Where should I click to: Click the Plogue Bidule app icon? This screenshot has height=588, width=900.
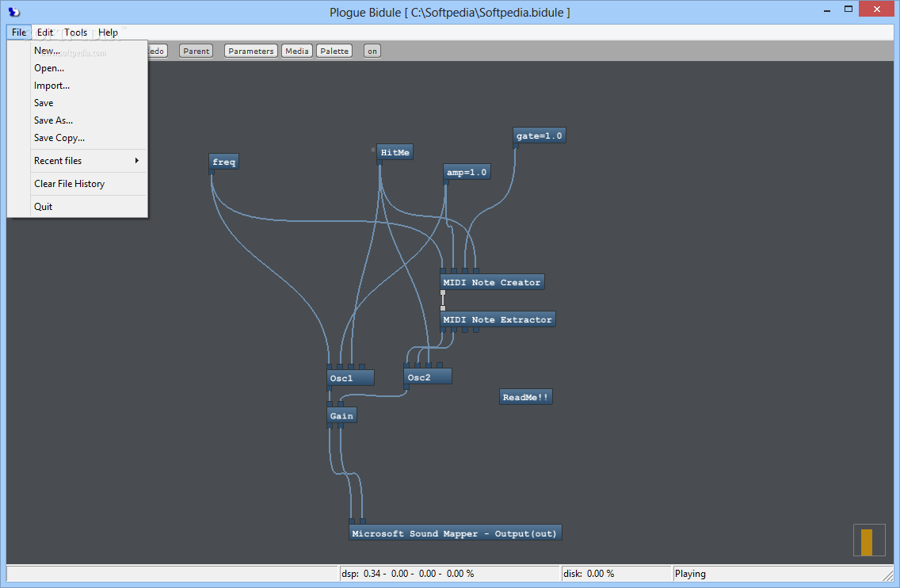(x=14, y=11)
